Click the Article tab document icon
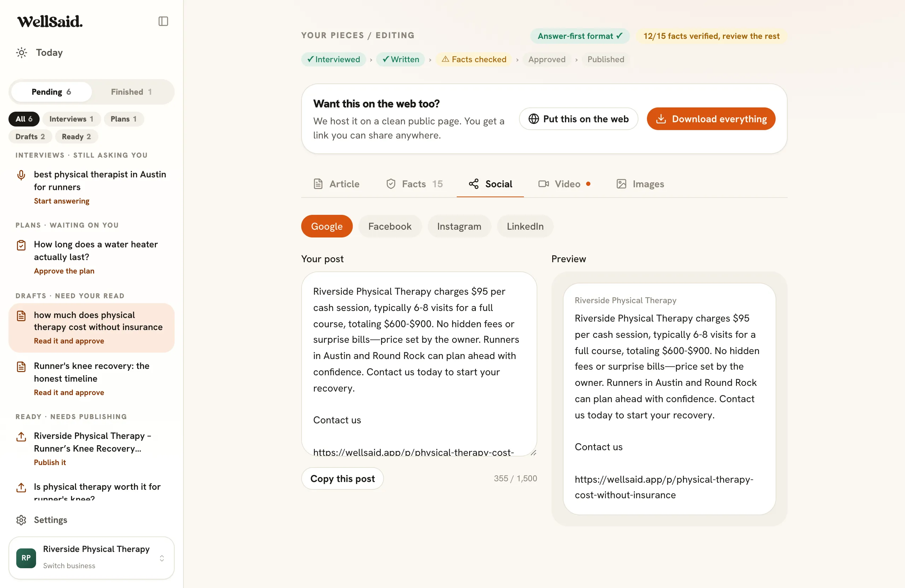The height and width of the screenshot is (588, 905). [x=318, y=184]
